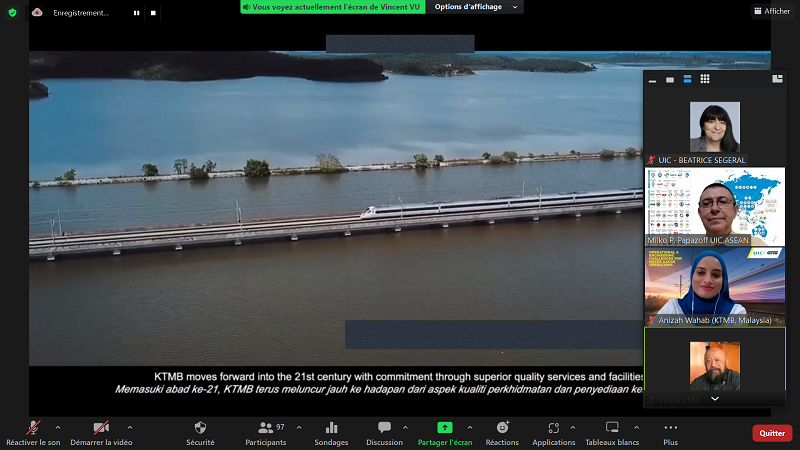The width and height of the screenshot is (800, 450).
Task: Expand audio options arrow beside microphone
Action: click(x=58, y=426)
